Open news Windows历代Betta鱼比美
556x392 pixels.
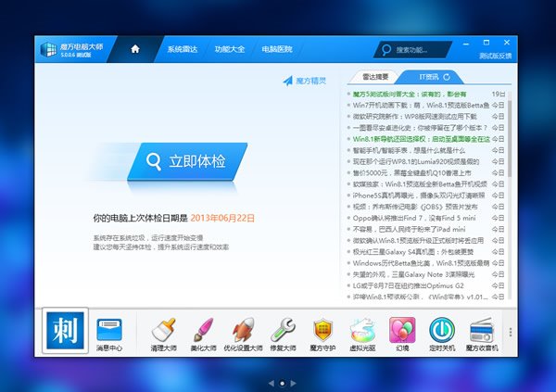click(421, 263)
